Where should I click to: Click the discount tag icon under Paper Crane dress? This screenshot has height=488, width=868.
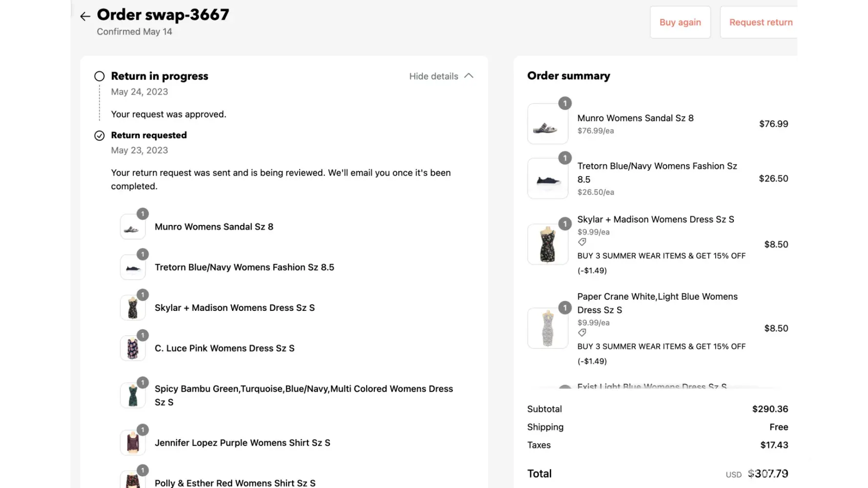click(582, 333)
